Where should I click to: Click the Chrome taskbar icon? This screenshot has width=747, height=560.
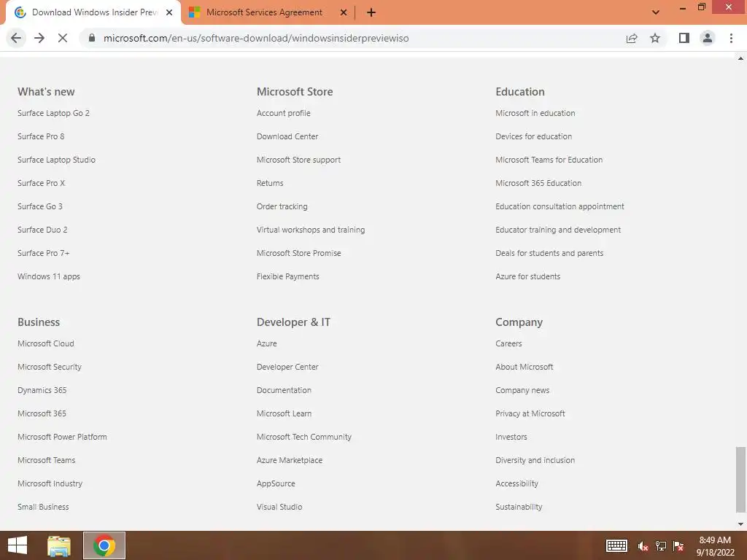point(104,545)
